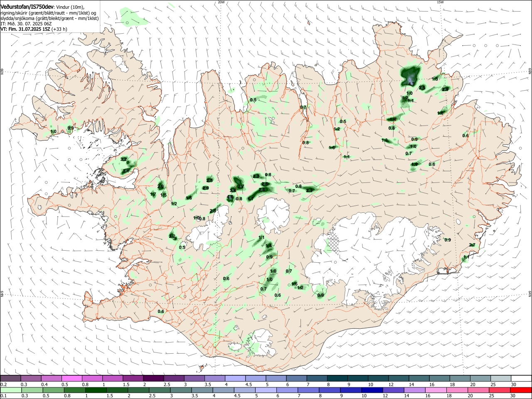
Task: Click the VT: Fim. 31.07.2025 15Z line
Action: 25,29
